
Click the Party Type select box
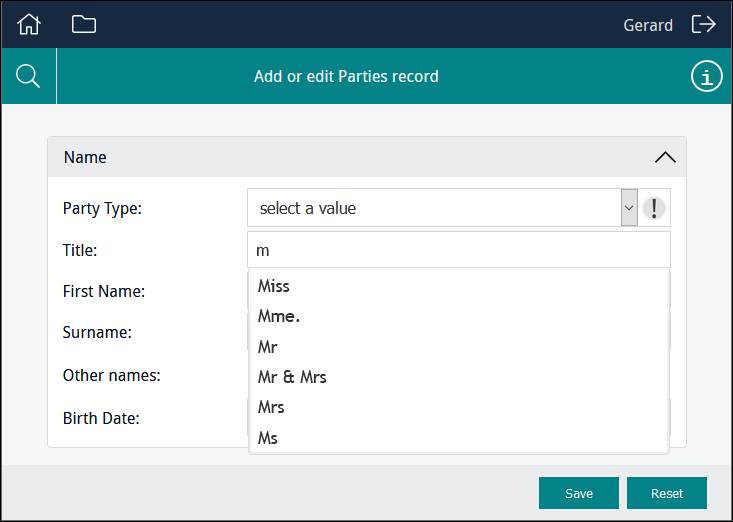click(x=434, y=208)
